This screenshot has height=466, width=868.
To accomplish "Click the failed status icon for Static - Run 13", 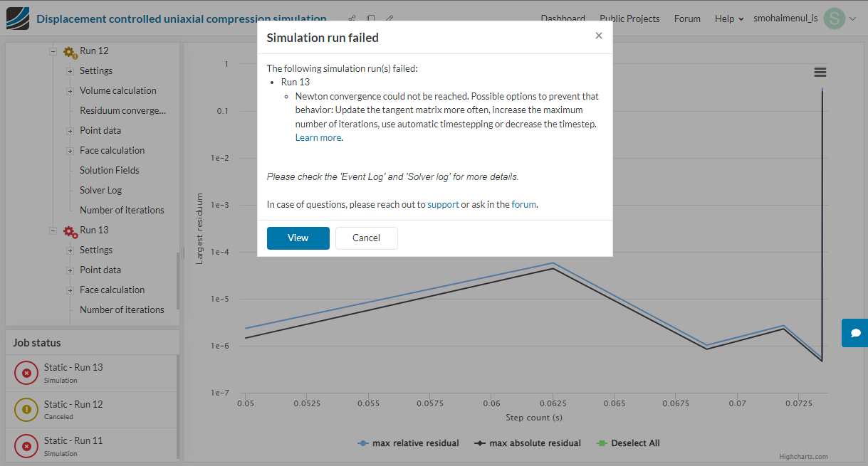I will (26, 373).
